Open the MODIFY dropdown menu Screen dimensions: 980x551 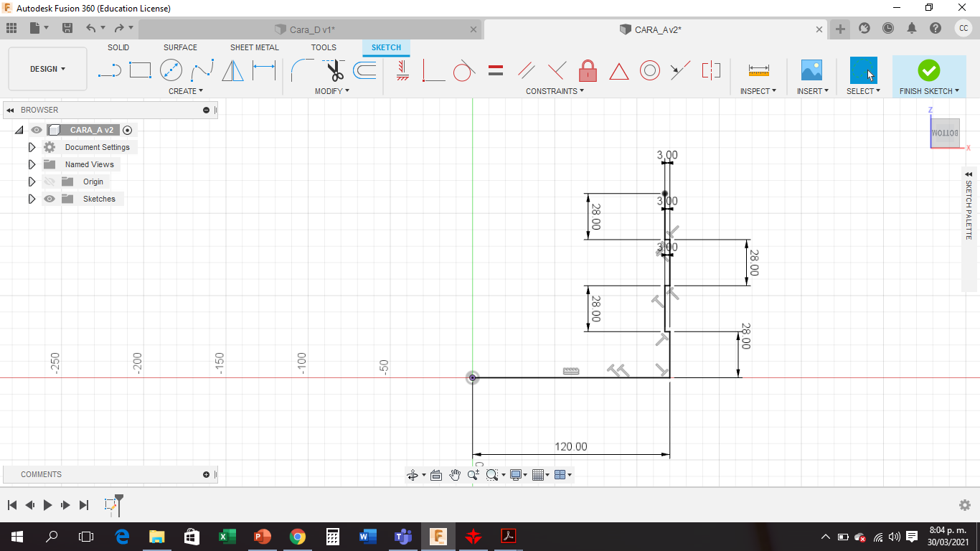pos(332,91)
